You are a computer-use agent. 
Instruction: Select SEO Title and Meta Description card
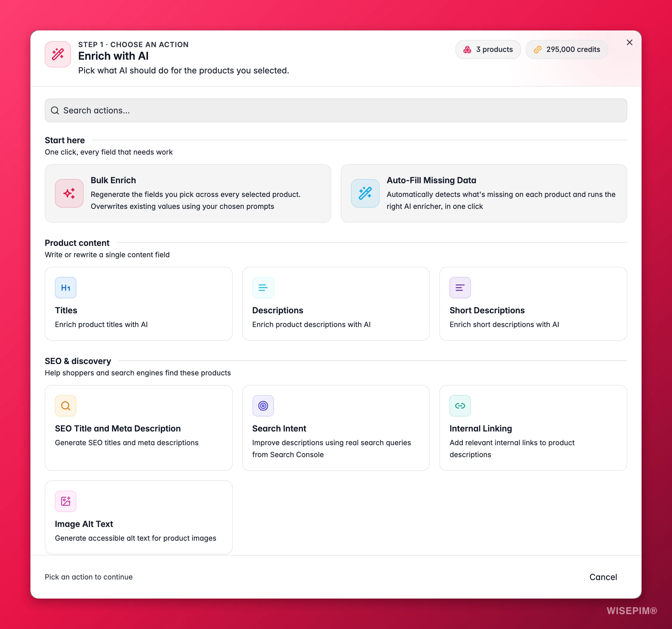click(x=138, y=428)
